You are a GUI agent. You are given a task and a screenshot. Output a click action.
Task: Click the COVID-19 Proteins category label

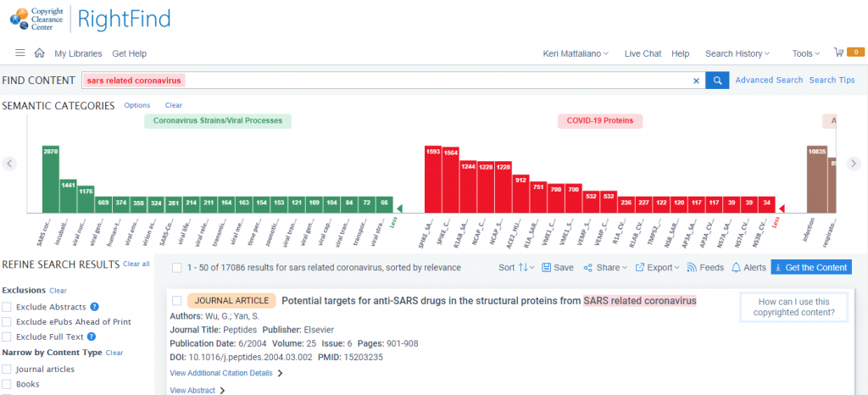tap(600, 120)
